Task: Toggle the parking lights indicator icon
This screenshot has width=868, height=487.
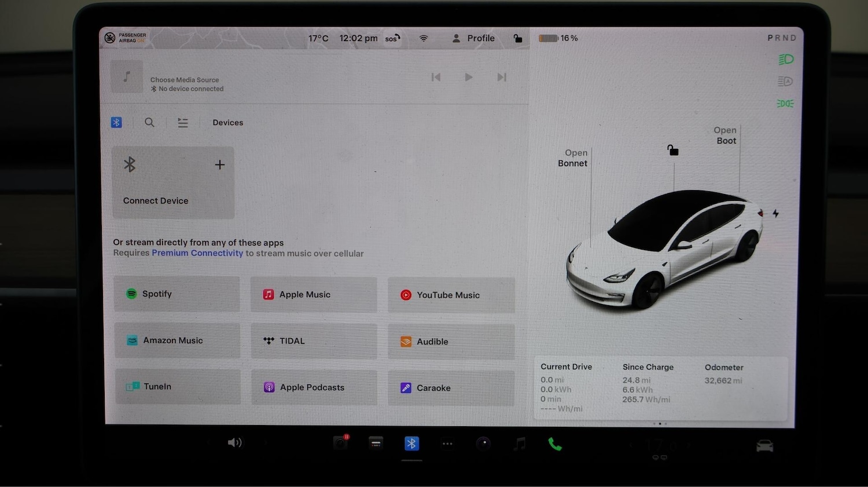Action: point(785,103)
